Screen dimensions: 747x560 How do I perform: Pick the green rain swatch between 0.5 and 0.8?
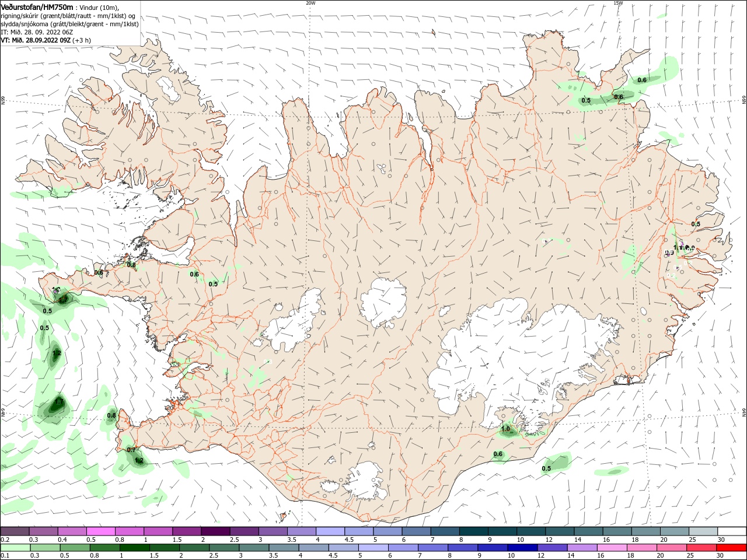(75, 548)
